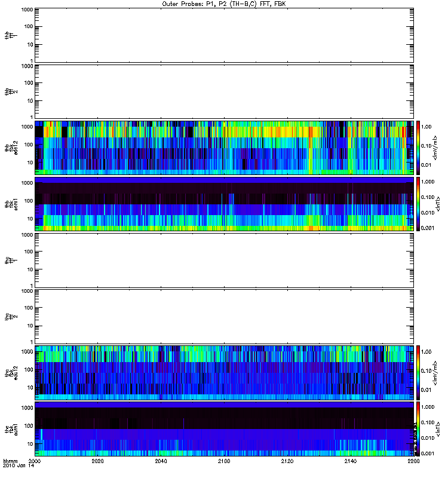Viewport: 448px width, 478px height.
Task: Click the thb fbk scm1 spectrogram panel
Action: pyautogui.click(x=224, y=204)
